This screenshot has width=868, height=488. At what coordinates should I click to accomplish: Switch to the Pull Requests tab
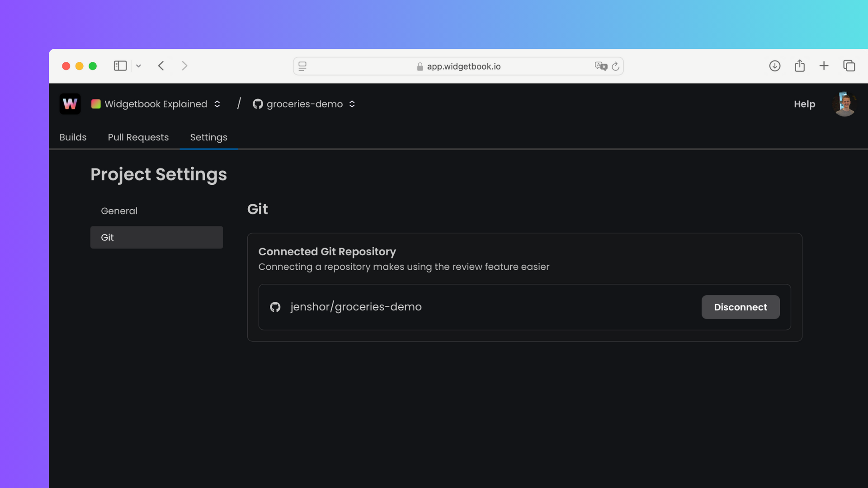138,137
